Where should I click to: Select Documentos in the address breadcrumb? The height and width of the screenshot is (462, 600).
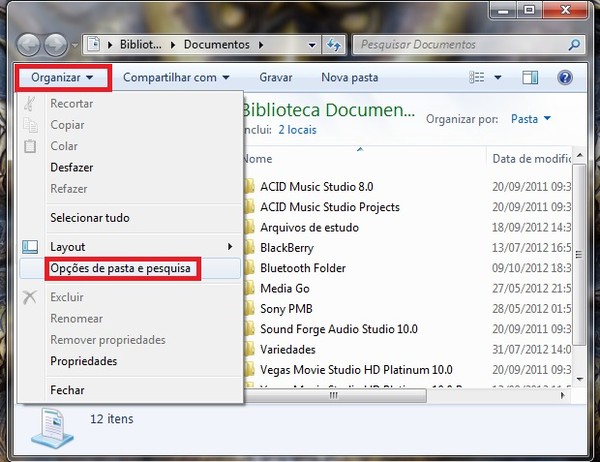pyautogui.click(x=217, y=44)
